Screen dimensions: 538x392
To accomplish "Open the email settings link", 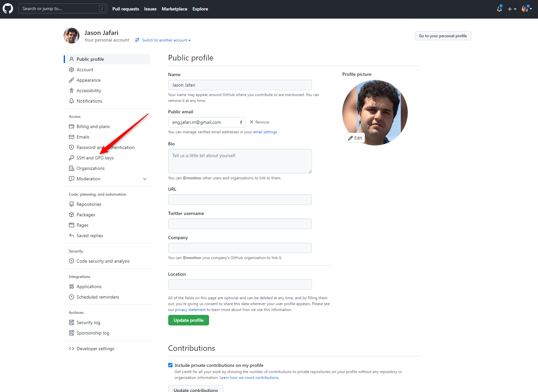I will pos(265,132).
